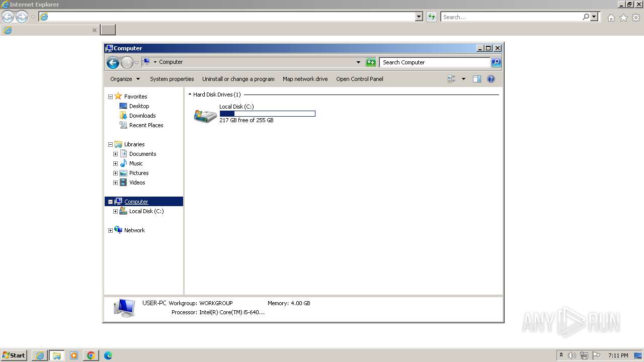Click Open Control Panel
Screen dimensions: 644x362
point(360,79)
